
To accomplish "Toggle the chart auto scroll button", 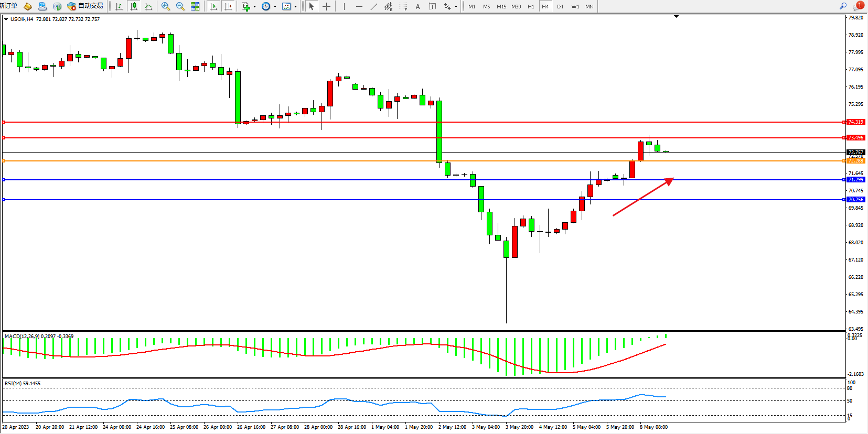I will pos(213,6).
